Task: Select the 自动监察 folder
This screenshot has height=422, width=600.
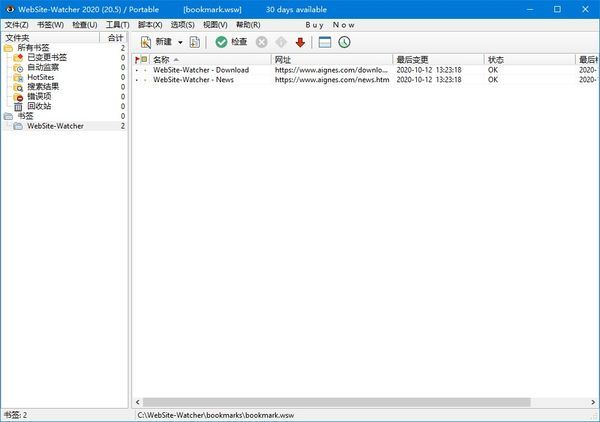Action: pos(43,67)
